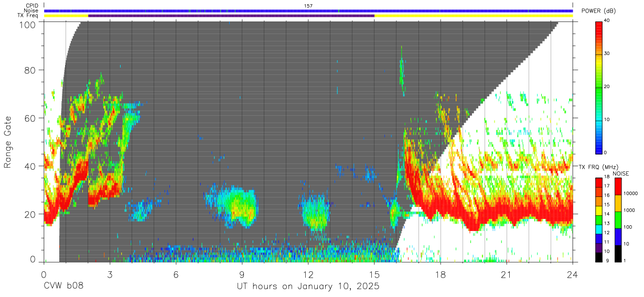Screen dimensions: 644x297
Task: Click the 16 label in the TX FRQ legend
Action: coord(607,195)
